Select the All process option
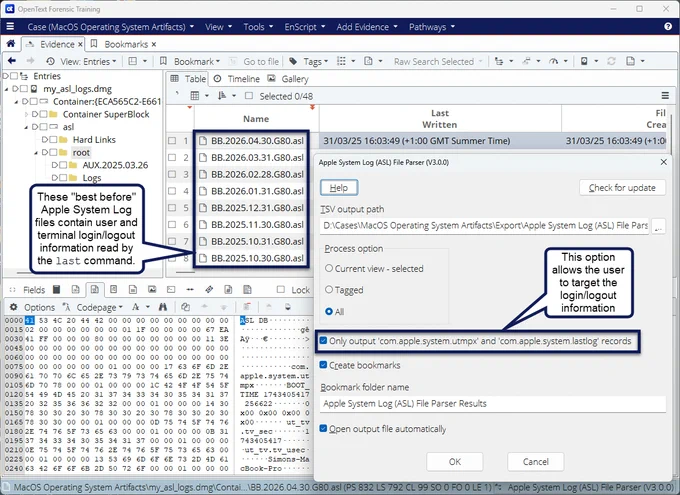This screenshot has height=495, width=680. pyautogui.click(x=329, y=311)
